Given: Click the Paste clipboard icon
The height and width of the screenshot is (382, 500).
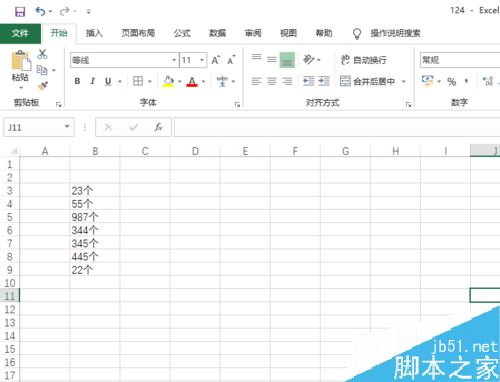Looking at the screenshot, I should [21, 61].
